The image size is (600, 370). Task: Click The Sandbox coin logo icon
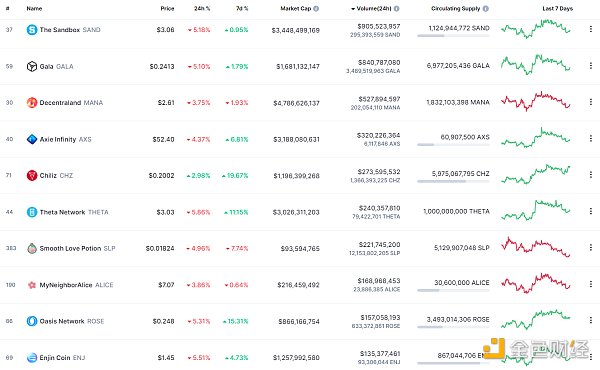[32, 30]
